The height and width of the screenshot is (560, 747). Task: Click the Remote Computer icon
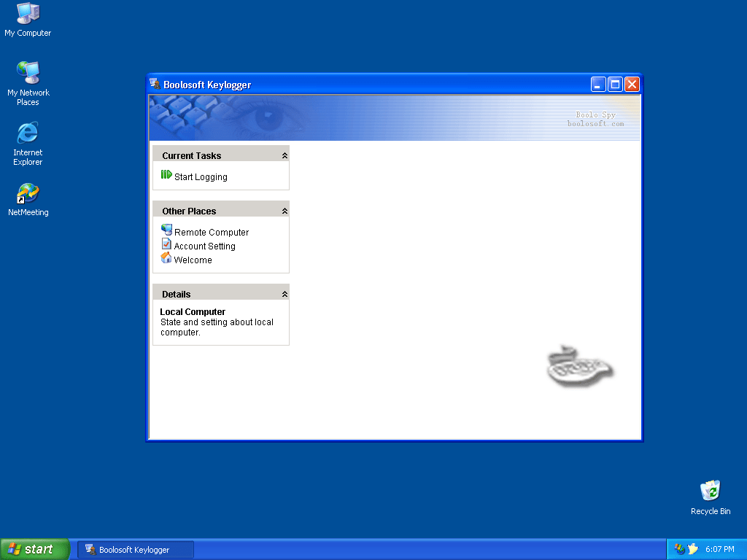coord(166,230)
